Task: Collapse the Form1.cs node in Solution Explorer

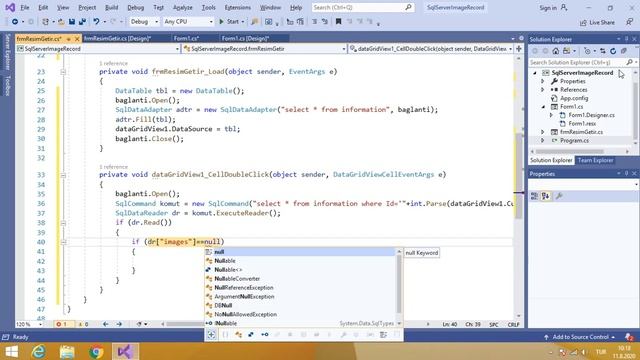Action: [543, 107]
